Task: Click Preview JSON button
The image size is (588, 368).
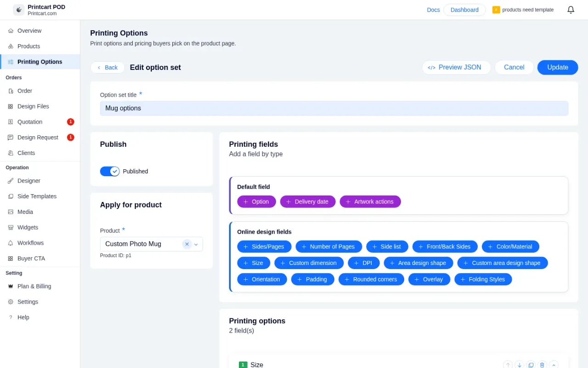Action: [456, 68]
